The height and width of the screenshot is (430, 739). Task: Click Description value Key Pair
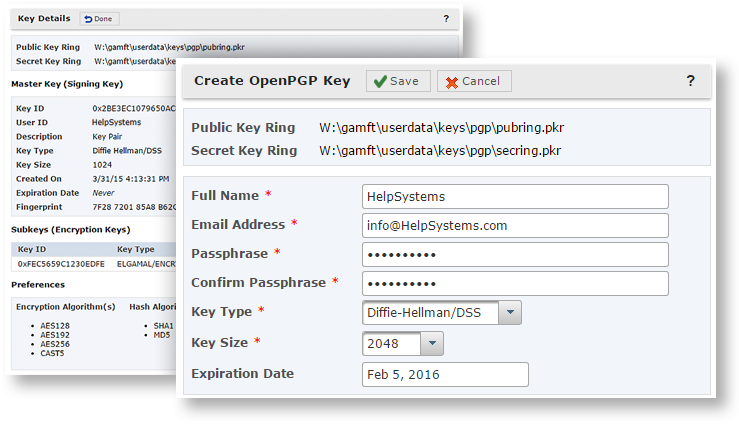pyautogui.click(x=107, y=137)
